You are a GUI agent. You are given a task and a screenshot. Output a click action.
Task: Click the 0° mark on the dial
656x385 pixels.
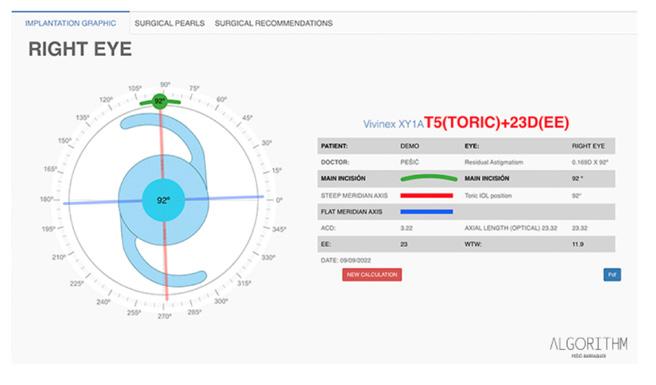pos(279,200)
